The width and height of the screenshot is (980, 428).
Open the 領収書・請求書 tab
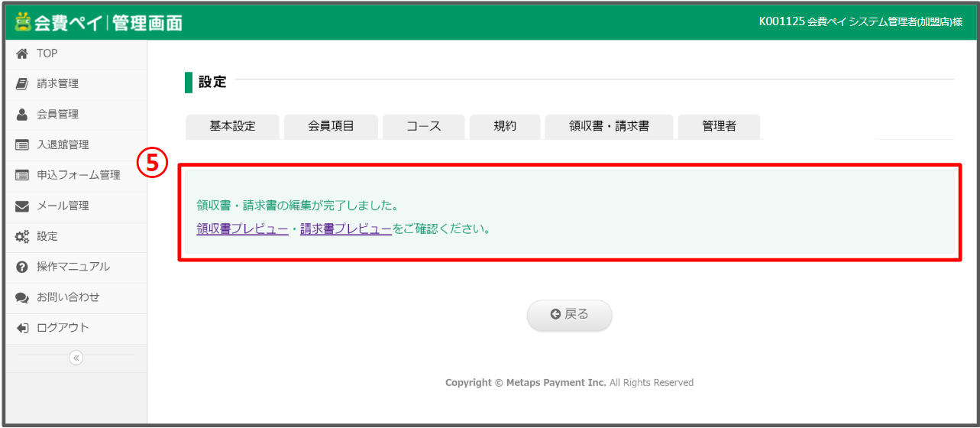[x=609, y=127]
